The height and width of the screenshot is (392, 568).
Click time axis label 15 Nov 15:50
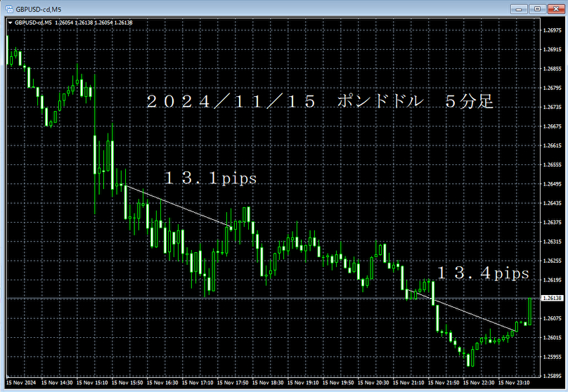point(127,383)
